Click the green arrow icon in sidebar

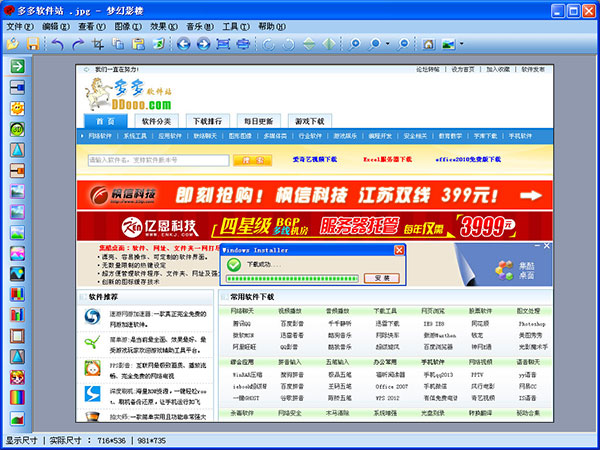tap(17, 66)
